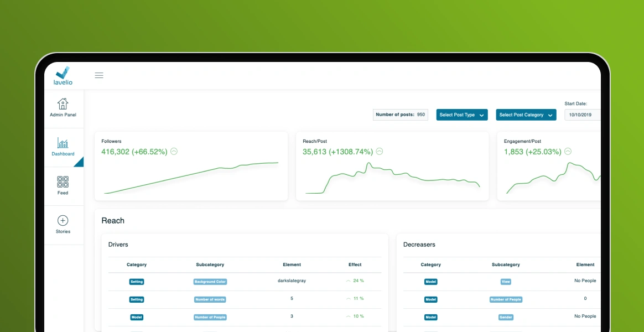Click Drivers Subcategory column header
The image size is (644, 332).
pos(210,264)
